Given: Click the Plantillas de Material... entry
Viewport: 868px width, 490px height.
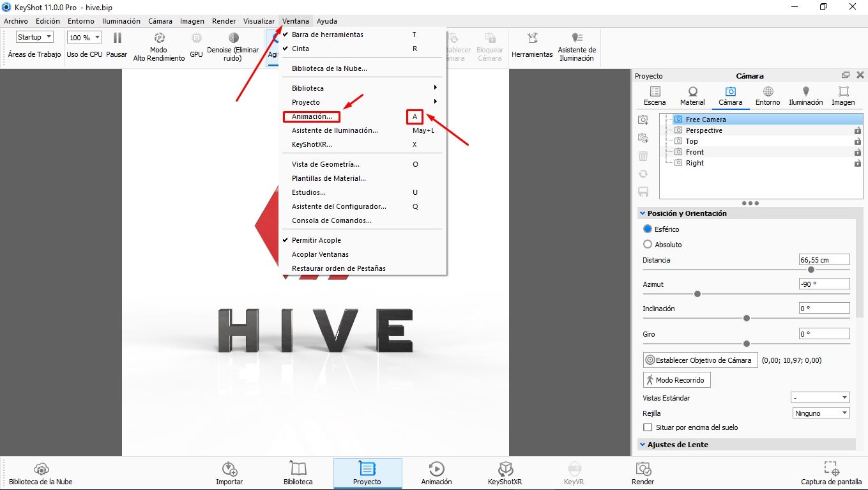Looking at the screenshot, I should [x=363, y=178].
